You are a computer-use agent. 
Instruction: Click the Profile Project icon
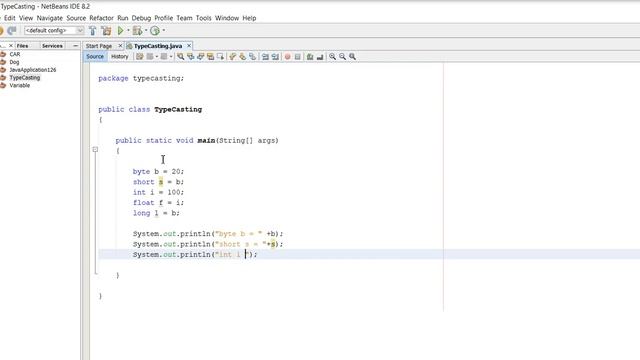[155, 31]
